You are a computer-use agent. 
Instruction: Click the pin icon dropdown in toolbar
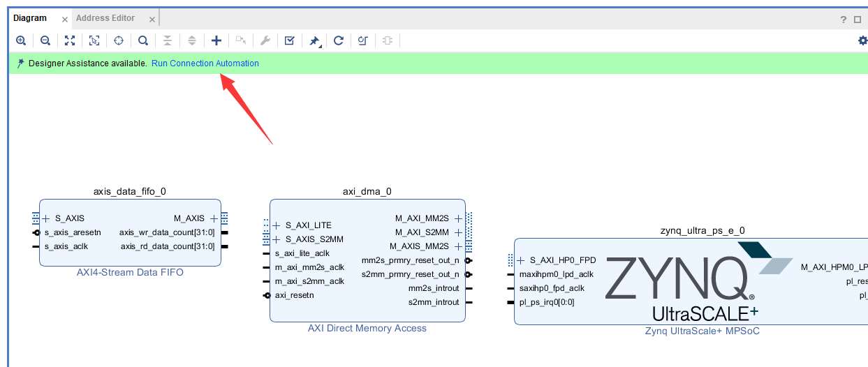pos(315,40)
